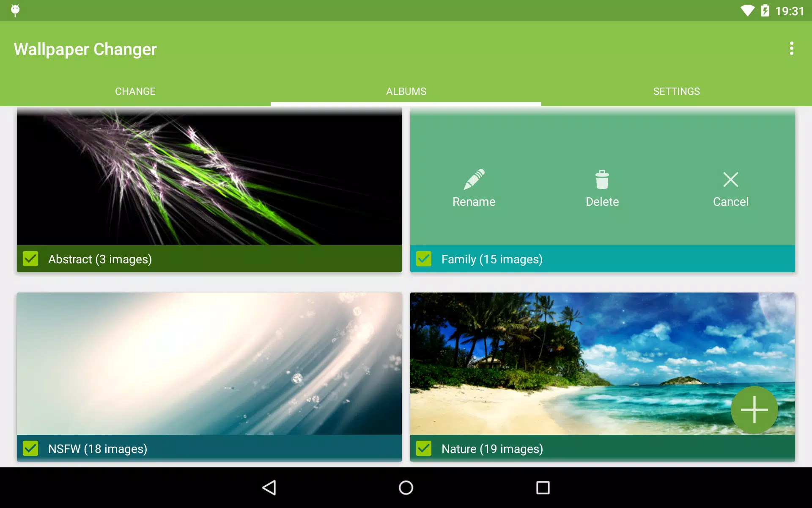Click the battery icon in status bar
This screenshot has width=812, height=508.
(x=766, y=9)
